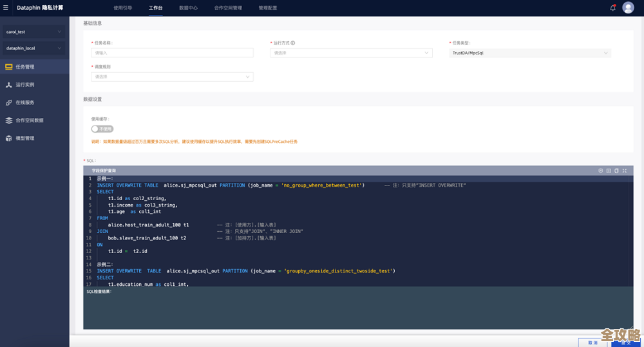This screenshot has width=644, height=347.
Task: Click the copy icon in SQL editor toolbar
Action: (616, 171)
